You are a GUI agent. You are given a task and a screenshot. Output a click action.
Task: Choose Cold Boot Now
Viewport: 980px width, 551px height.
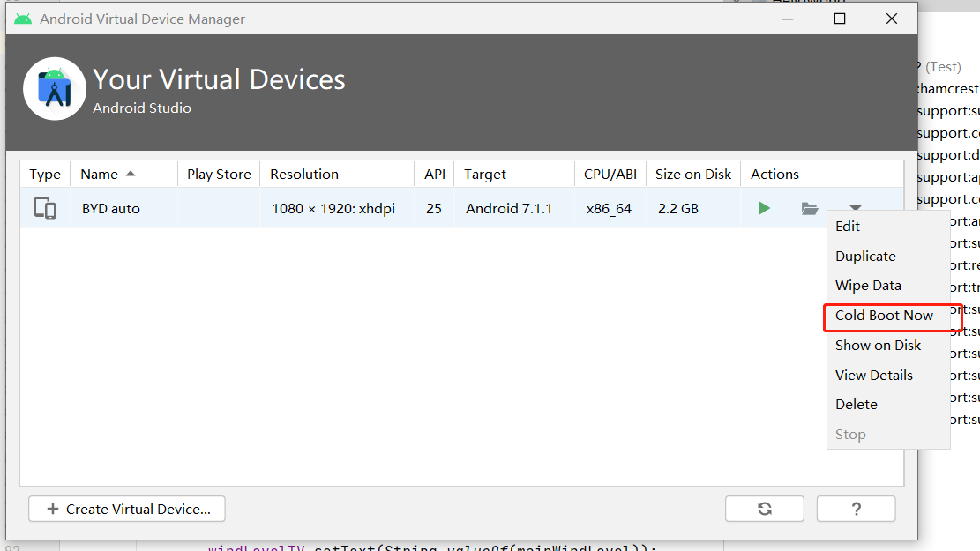pos(888,316)
